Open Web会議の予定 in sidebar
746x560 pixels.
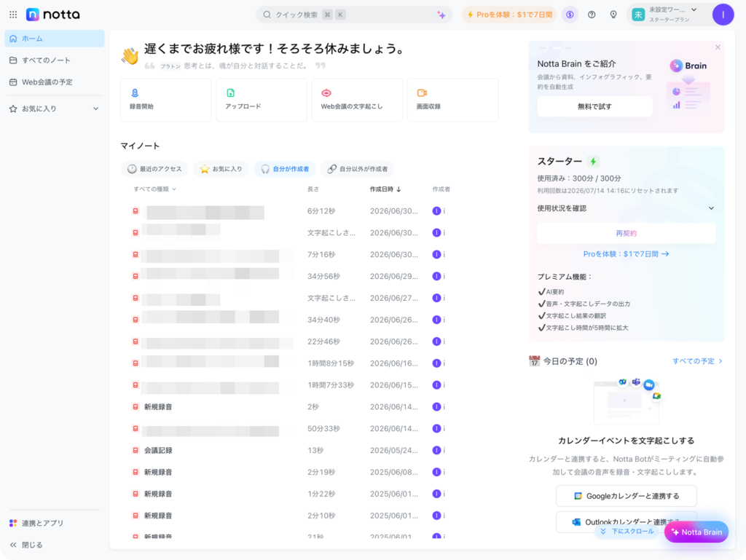55,82
